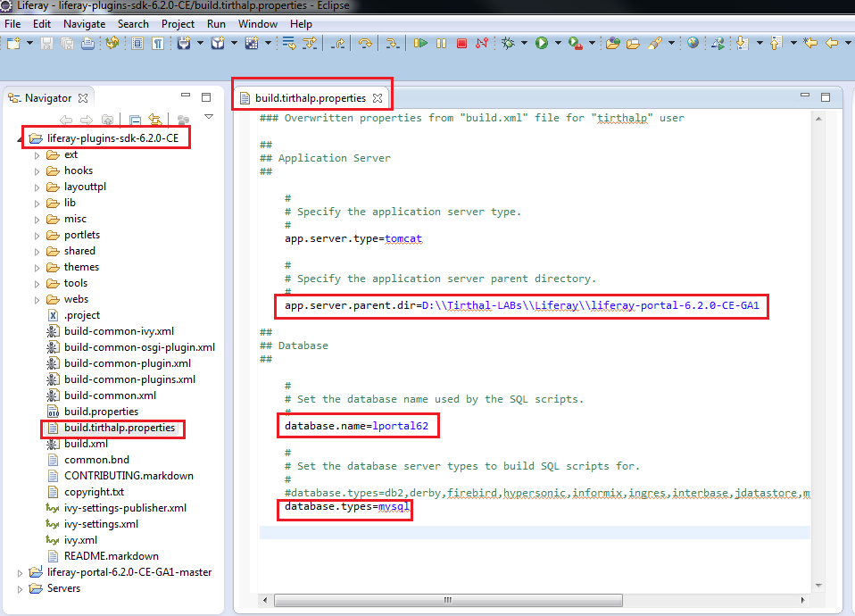Open the Edit menu
The width and height of the screenshot is (855, 616).
pyautogui.click(x=41, y=24)
